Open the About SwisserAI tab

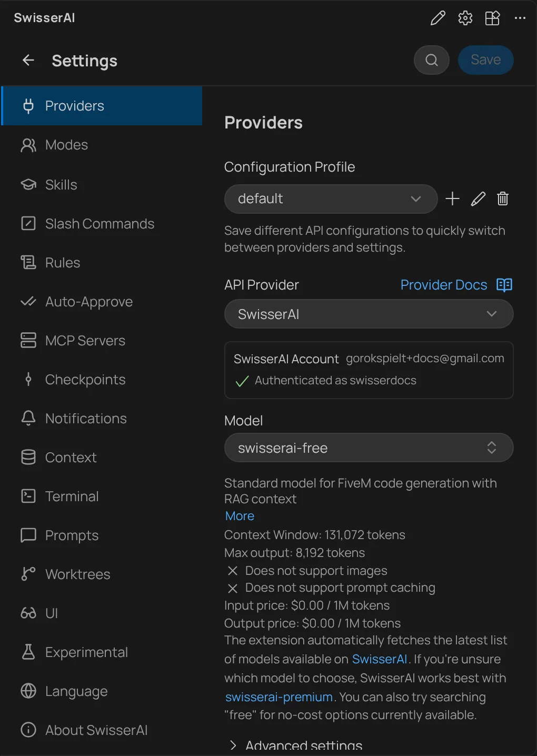click(102, 730)
